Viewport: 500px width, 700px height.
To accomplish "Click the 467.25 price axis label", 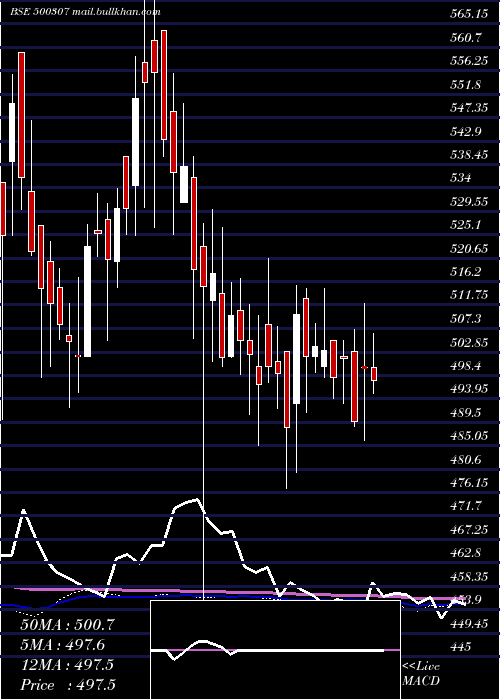I will click(x=468, y=529).
